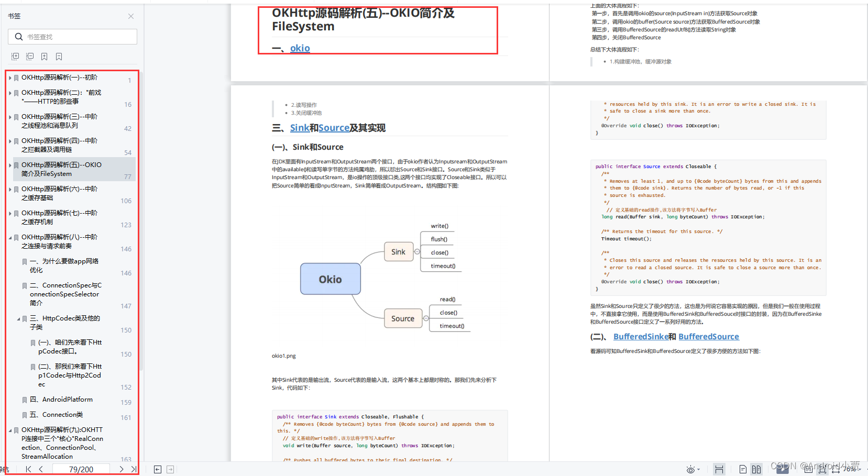Viewport: 868px width, 476px height.
Task: Open bookmark OKHttp源码解析(四)--中阶之拦截器及调用链
Action: coord(59,145)
